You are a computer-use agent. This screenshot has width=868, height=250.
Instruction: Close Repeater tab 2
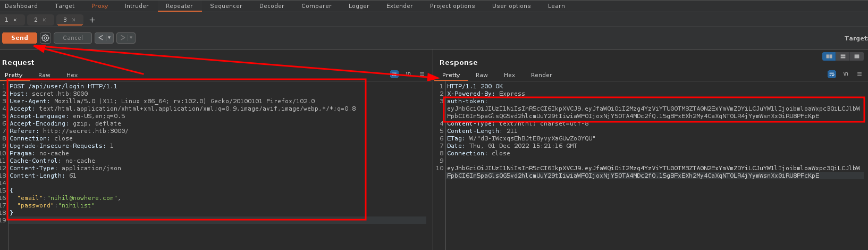click(45, 20)
